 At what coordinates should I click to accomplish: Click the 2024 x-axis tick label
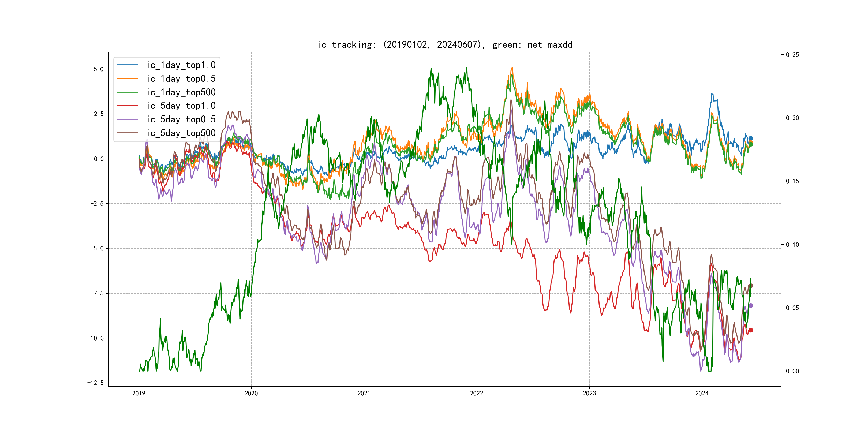click(702, 393)
